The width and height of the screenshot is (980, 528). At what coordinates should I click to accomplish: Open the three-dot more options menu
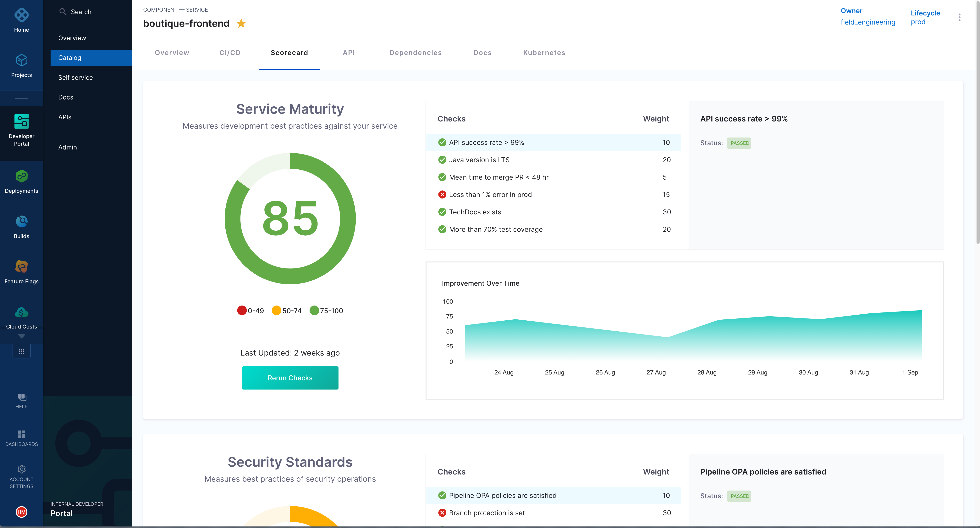pos(959,18)
